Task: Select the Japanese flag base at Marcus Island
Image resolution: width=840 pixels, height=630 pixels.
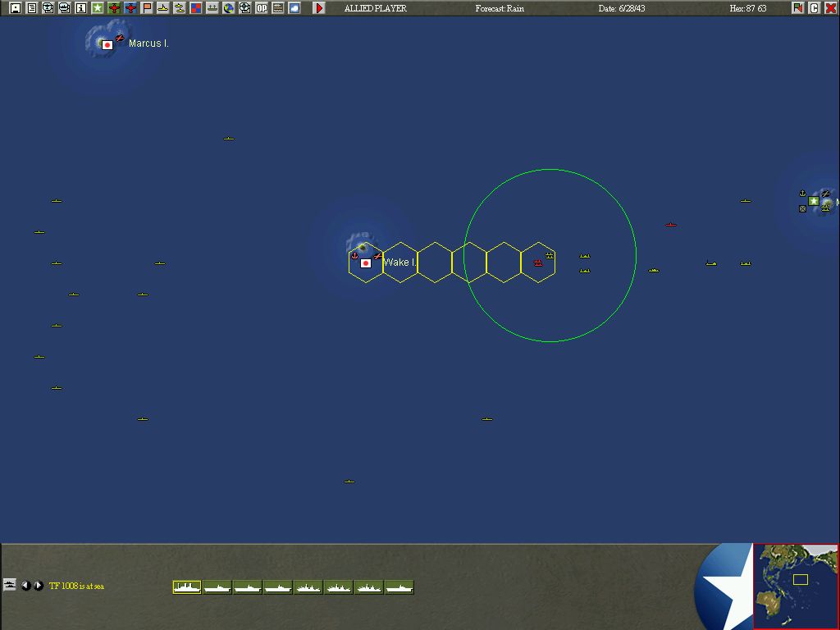Action: pos(107,45)
